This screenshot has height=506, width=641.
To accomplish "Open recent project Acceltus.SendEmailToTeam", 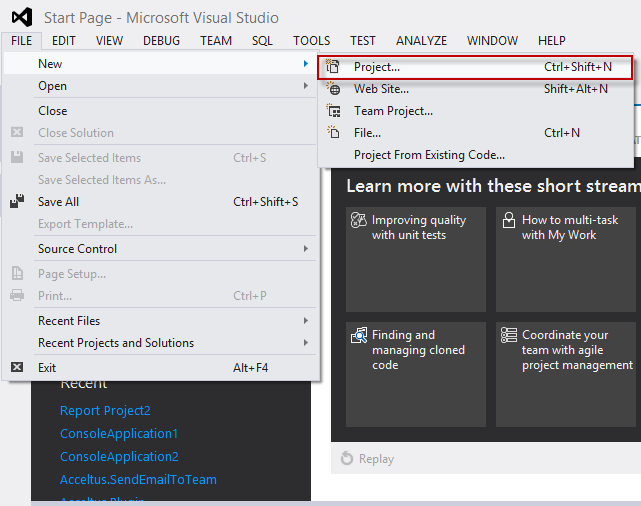I will point(138,480).
